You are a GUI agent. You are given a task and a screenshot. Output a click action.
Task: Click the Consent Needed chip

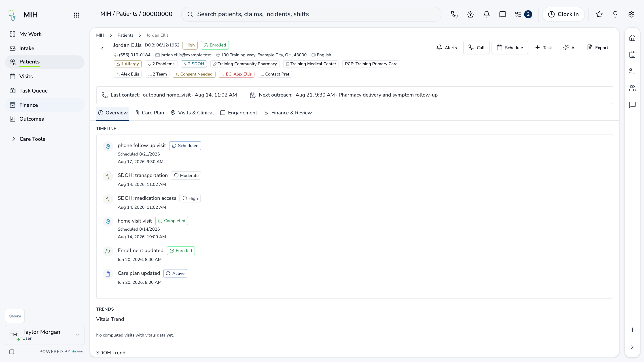[x=194, y=74]
